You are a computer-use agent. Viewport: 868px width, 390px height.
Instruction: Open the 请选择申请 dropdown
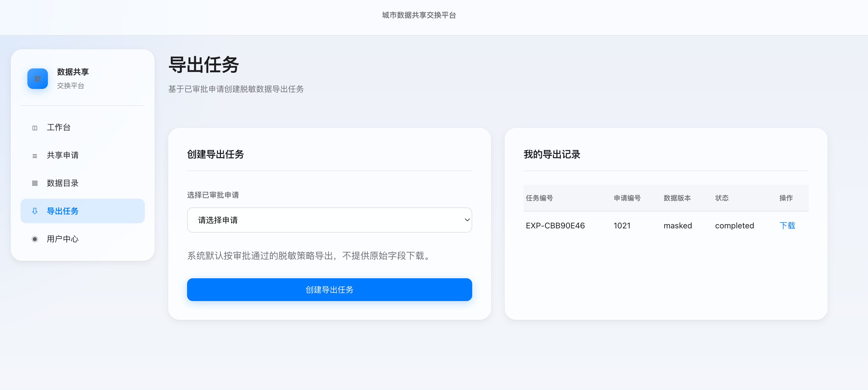pos(329,220)
